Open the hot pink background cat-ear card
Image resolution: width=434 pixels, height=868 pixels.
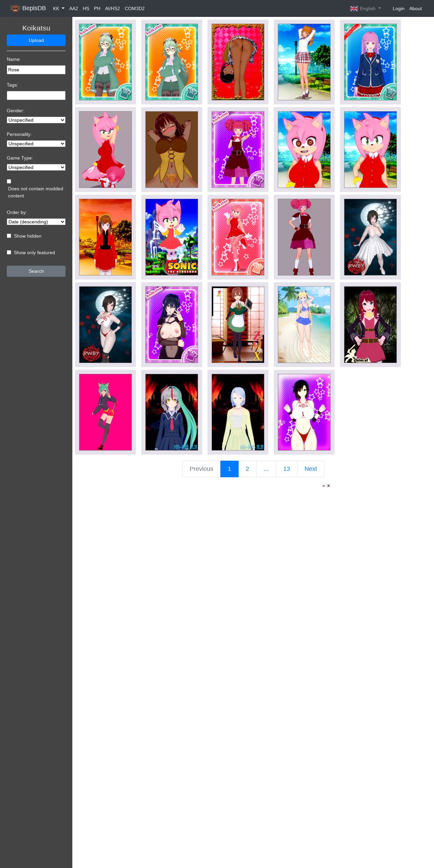click(105, 412)
